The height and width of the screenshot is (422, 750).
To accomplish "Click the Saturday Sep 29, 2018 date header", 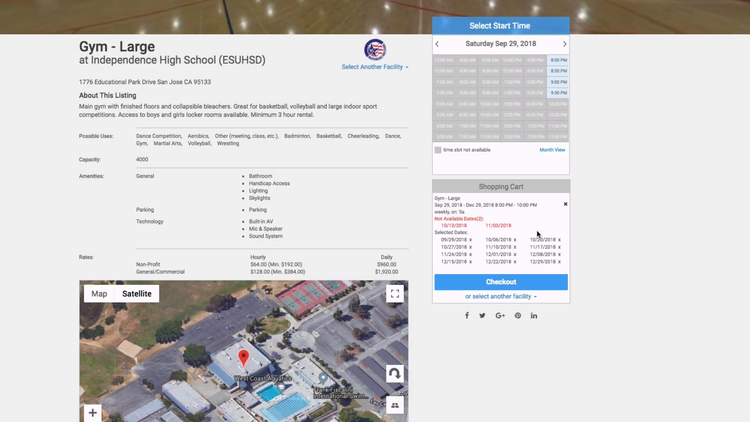I will (x=500, y=44).
